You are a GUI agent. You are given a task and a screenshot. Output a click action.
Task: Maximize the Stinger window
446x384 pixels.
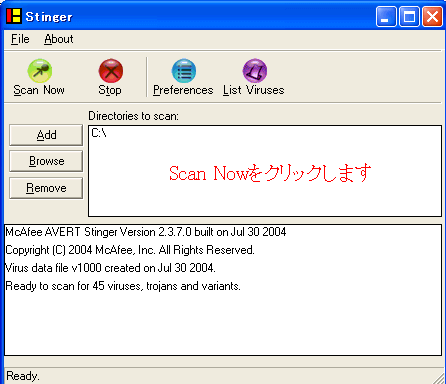tap(409, 16)
